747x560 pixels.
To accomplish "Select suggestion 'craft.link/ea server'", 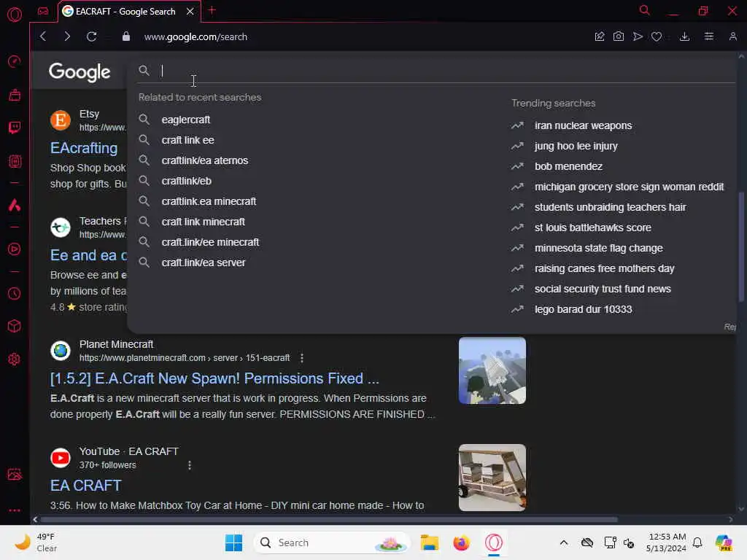I will (x=204, y=262).
